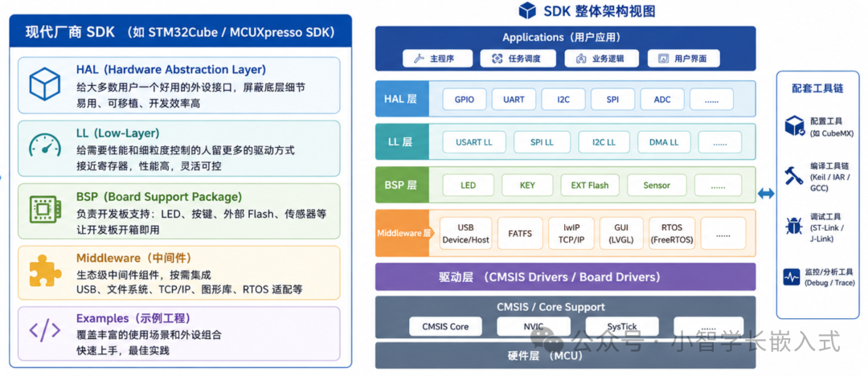Click the ...... box in LL 层 row
This screenshot has height=376, width=868.
719,142
